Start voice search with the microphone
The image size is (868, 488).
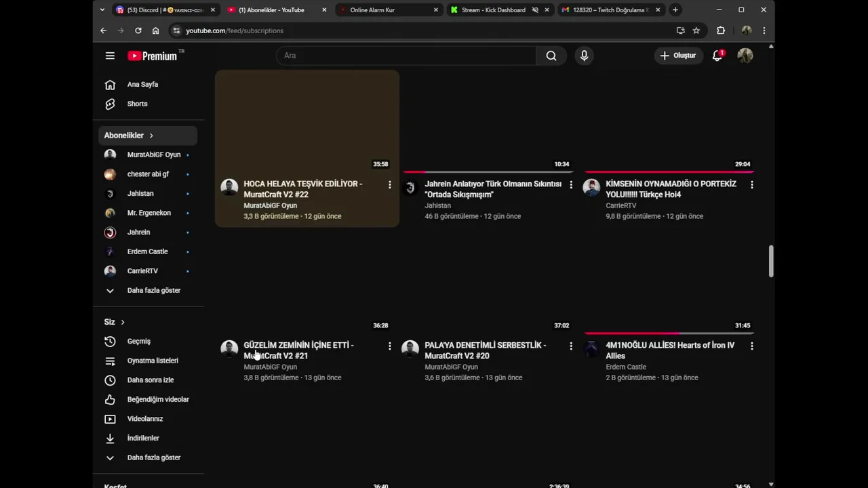584,56
